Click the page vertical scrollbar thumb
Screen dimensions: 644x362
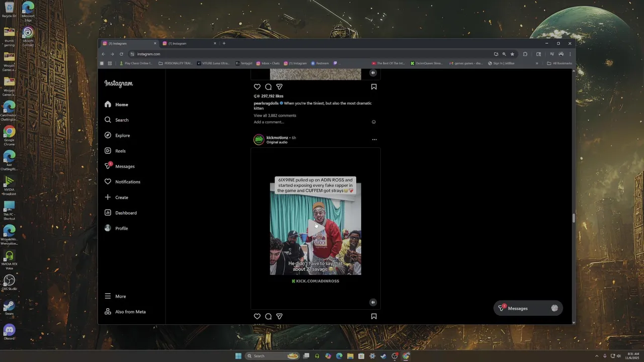point(574,218)
